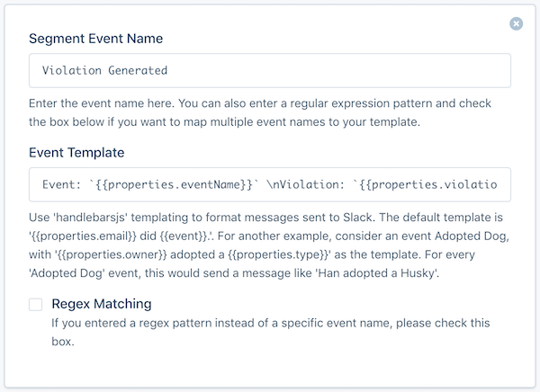Focus the Event Template input field
Image resolution: width=540 pixels, height=392 pixels.
click(x=270, y=183)
